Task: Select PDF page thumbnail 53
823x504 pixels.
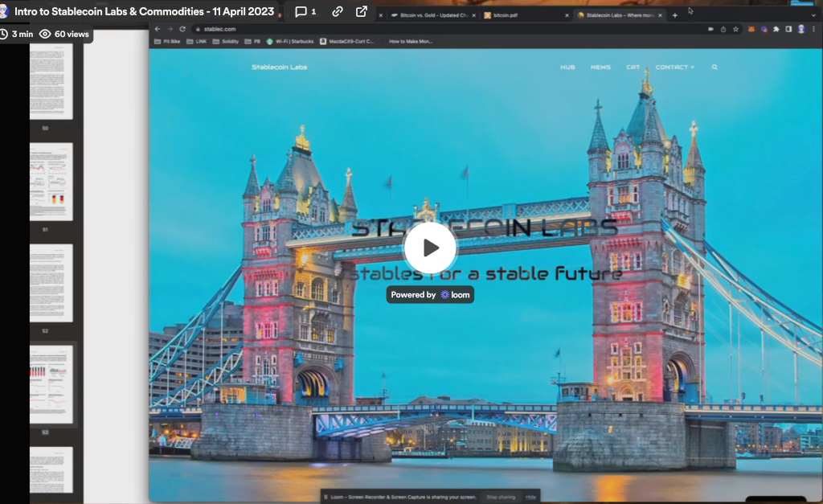Action: (x=51, y=384)
